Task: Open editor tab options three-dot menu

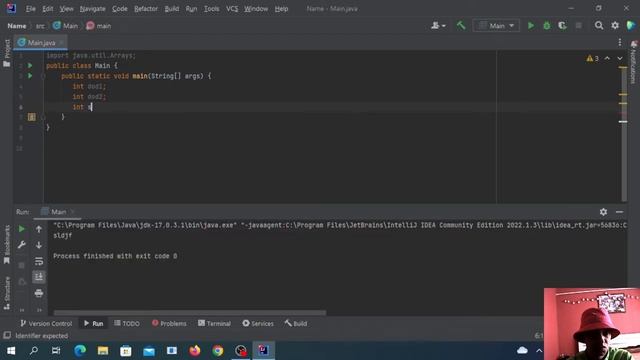Action: click(x=620, y=42)
